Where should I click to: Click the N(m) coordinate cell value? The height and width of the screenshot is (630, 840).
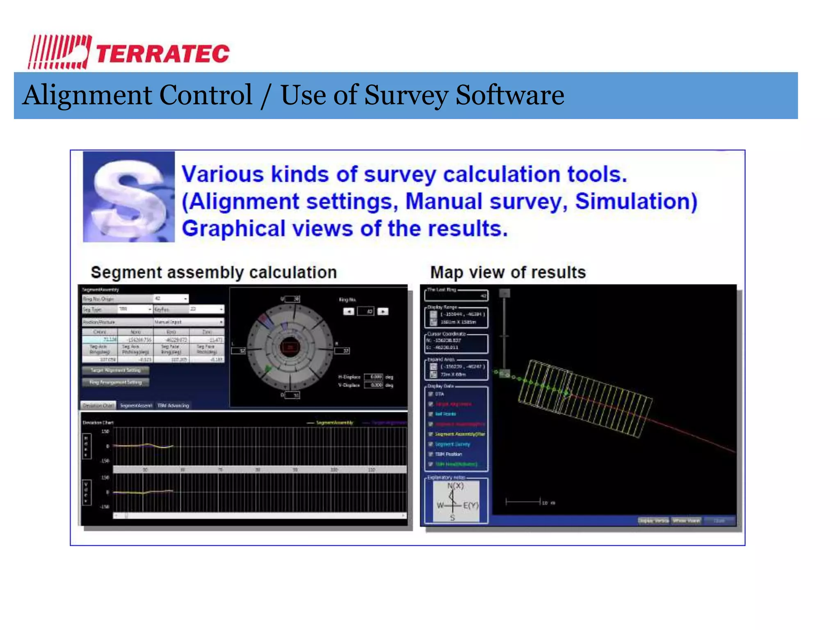point(135,340)
